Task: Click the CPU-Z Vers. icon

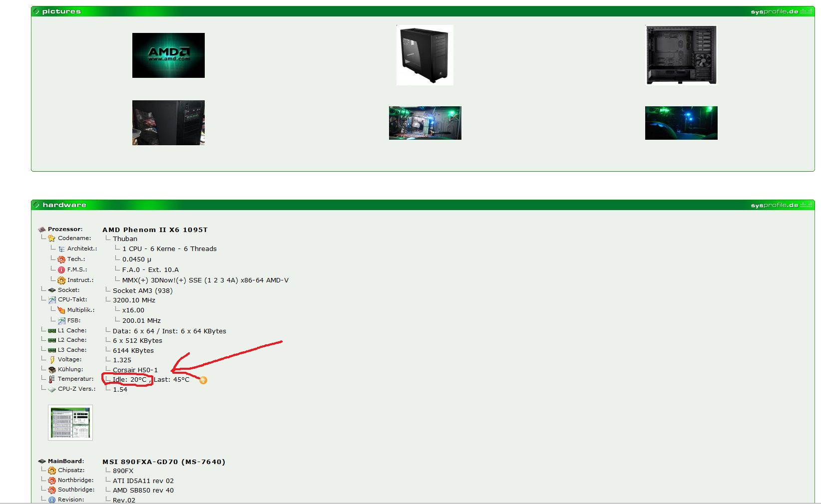Action: coord(52,389)
